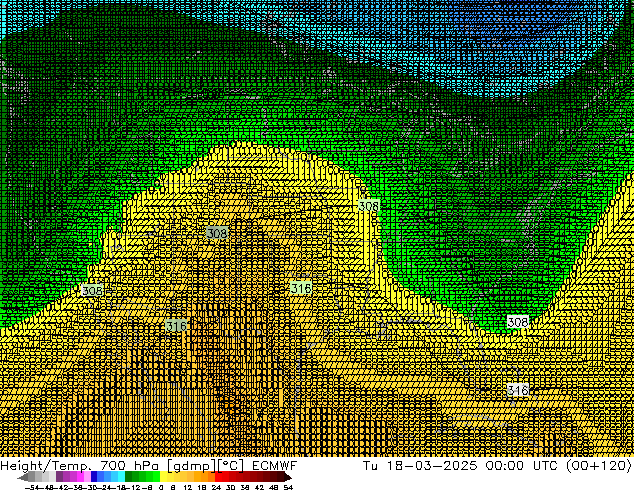Click the bright red legend swatch at 24

coord(219,477)
